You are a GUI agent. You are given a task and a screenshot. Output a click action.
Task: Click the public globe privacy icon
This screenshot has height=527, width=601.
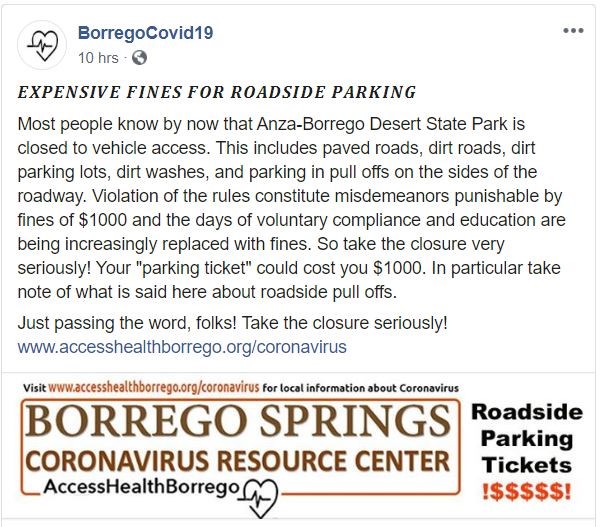coord(139,56)
